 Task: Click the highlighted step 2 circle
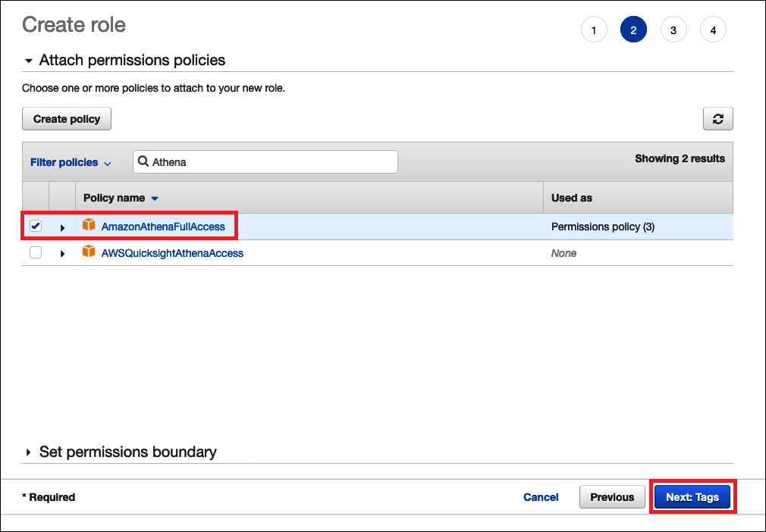pyautogui.click(x=633, y=29)
